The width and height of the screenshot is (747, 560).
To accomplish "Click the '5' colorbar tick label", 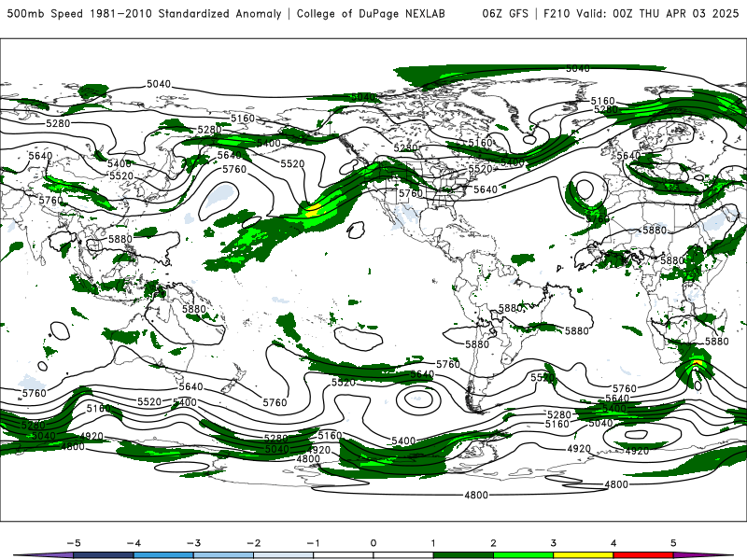I will click(673, 543).
